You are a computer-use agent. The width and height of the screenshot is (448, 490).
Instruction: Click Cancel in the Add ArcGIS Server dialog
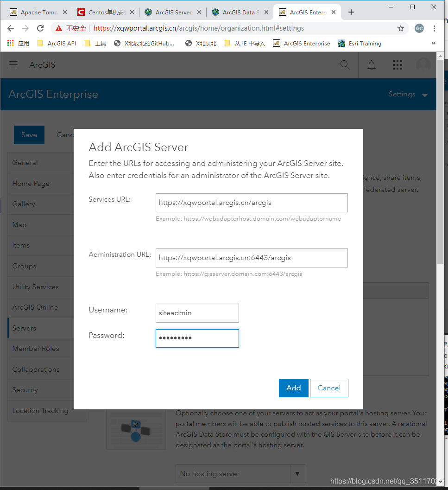(329, 388)
